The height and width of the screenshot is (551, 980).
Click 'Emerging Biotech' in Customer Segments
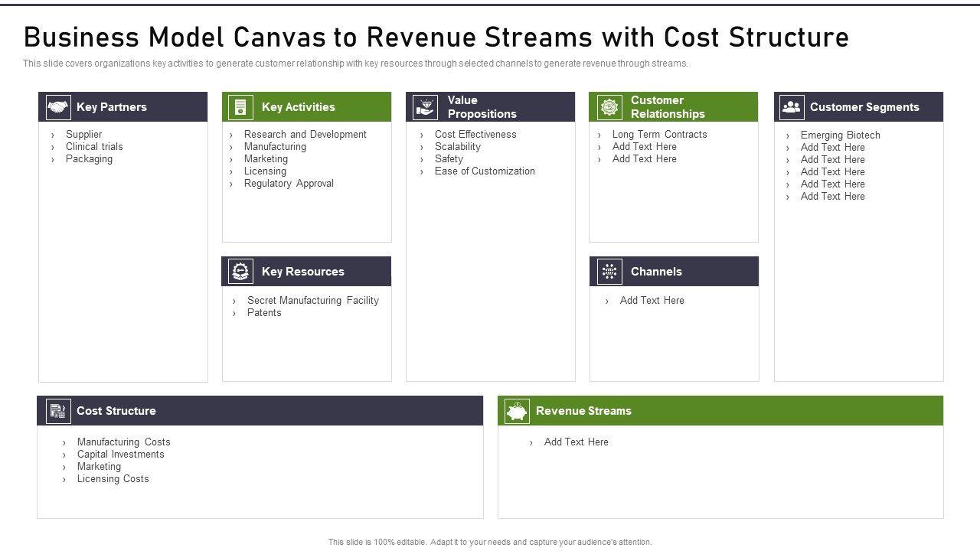point(840,135)
